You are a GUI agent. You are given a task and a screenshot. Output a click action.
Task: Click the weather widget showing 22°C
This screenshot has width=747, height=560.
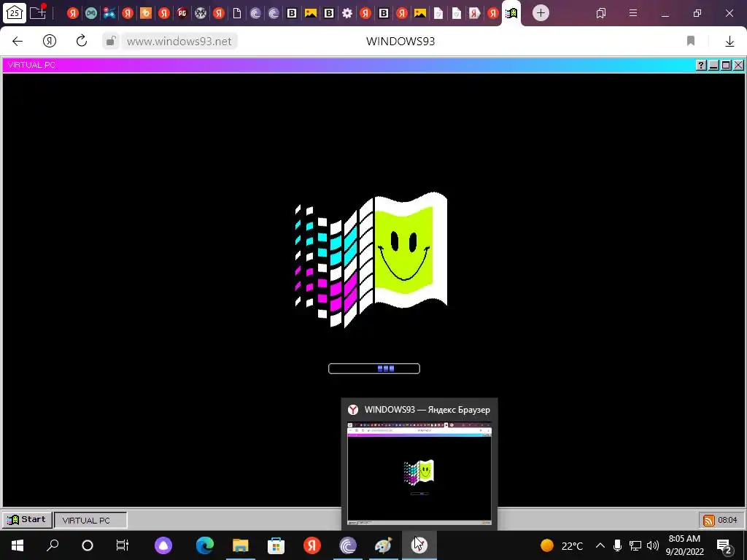(562, 545)
